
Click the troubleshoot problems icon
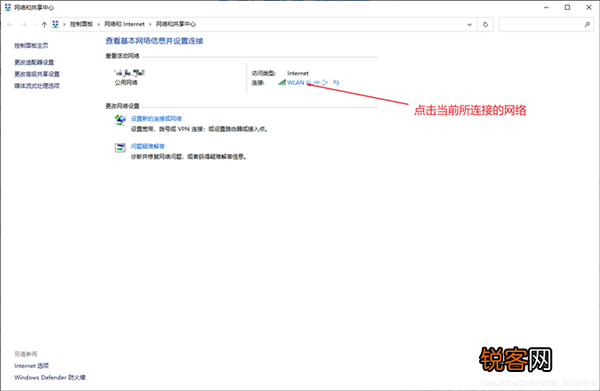tap(120, 148)
